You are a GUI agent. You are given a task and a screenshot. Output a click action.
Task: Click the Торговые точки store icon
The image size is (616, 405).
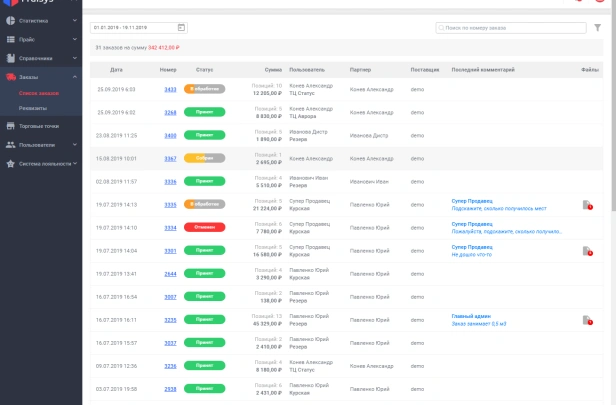pos(9,127)
